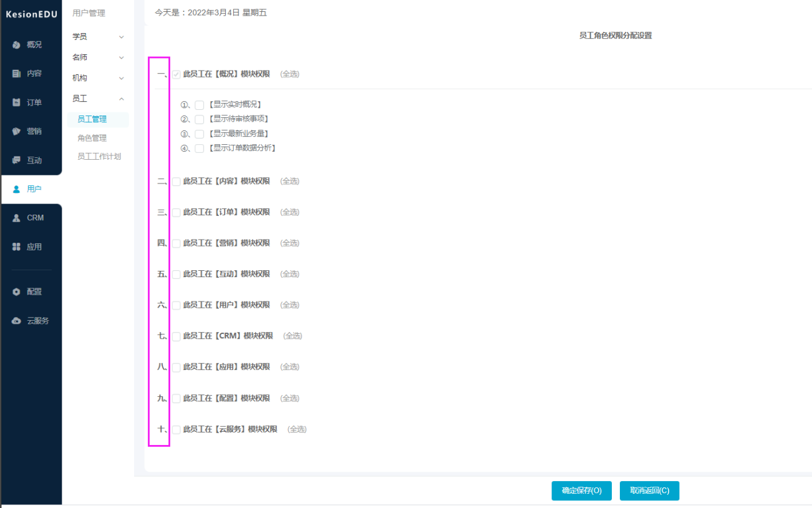The height and width of the screenshot is (508, 812).
Task: Click (全选) next to 【配置】模块权限
Action: [290, 398]
